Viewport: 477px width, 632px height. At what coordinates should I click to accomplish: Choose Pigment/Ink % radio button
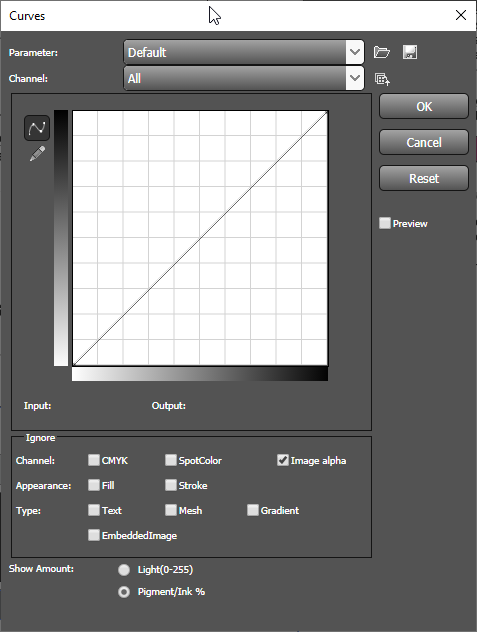[x=124, y=592]
